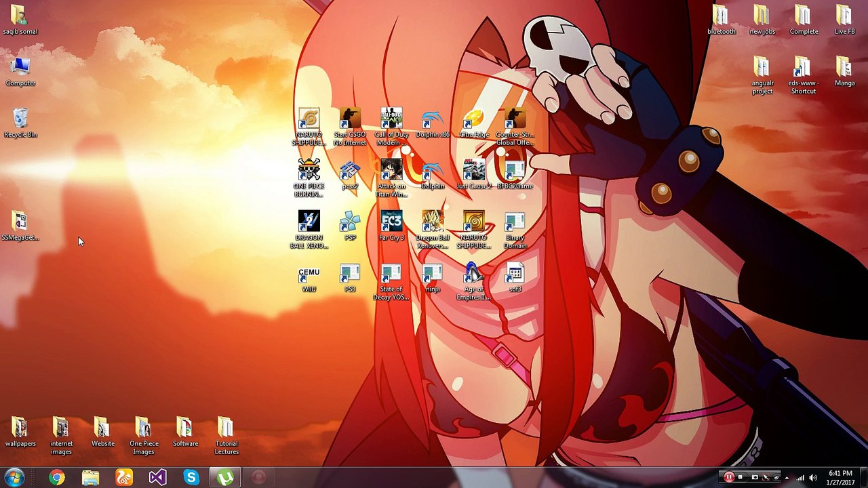
Task: Select the Tutorial Lectures folder
Action: (226, 436)
